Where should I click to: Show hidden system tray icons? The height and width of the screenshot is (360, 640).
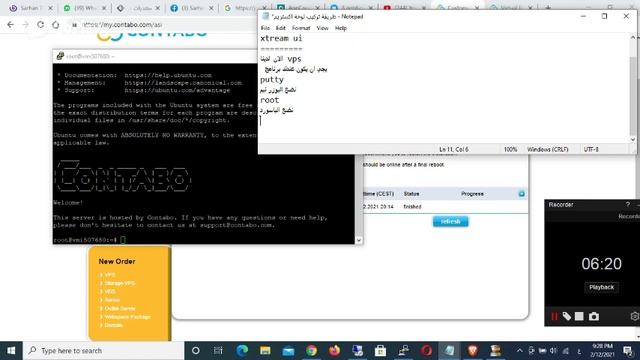(x=519, y=351)
